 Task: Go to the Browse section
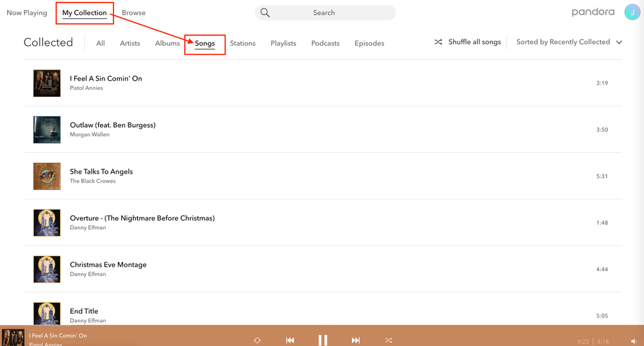(133, 13)
